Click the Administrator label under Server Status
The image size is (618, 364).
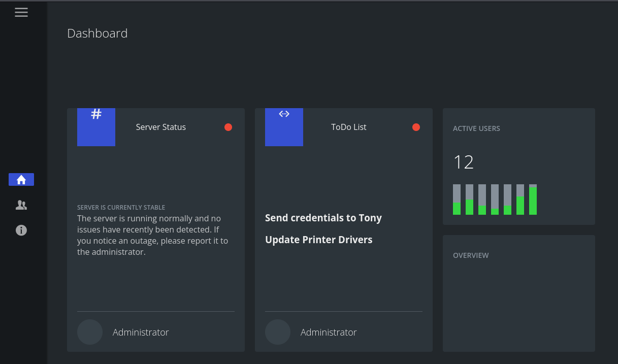point(141,332)
